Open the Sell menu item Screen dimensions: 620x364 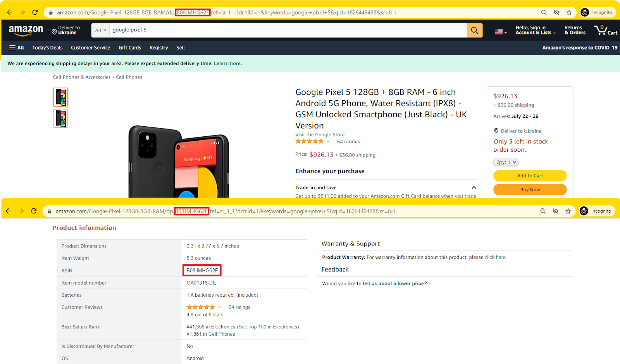coord(181,48)
